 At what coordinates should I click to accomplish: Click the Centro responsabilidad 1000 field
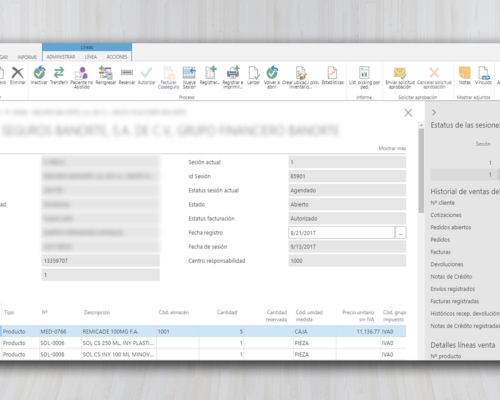point(347,261)
